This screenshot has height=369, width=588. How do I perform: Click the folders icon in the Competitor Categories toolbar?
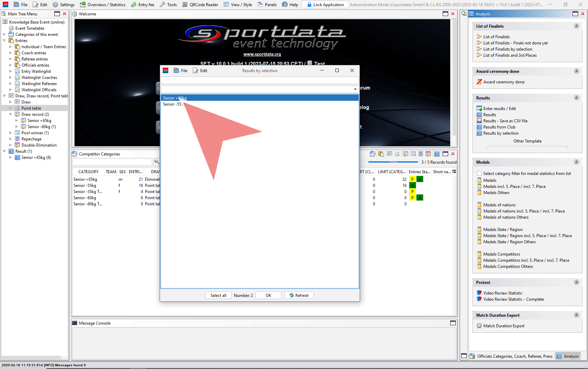point(373,154)
